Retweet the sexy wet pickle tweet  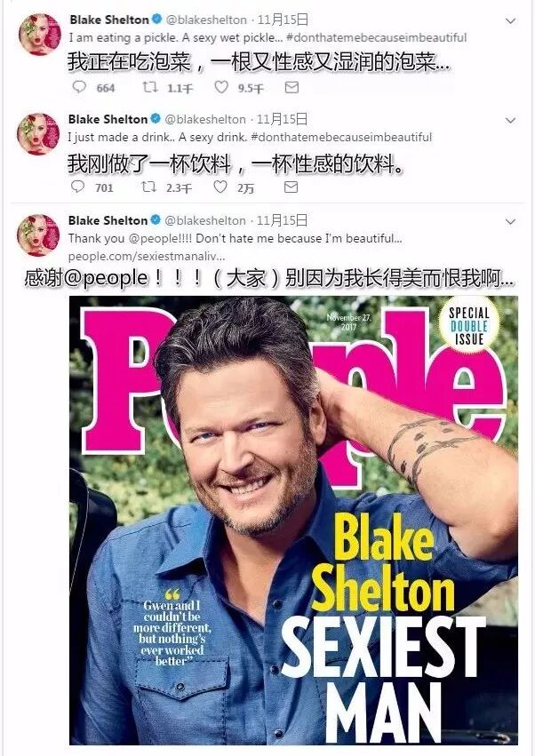149,87
